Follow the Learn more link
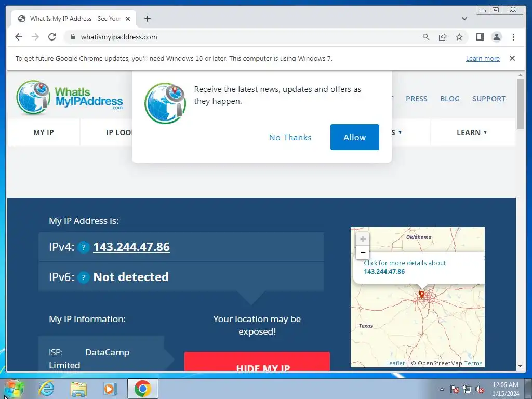Viewport: 532px width, 399px height. point(483,58)
